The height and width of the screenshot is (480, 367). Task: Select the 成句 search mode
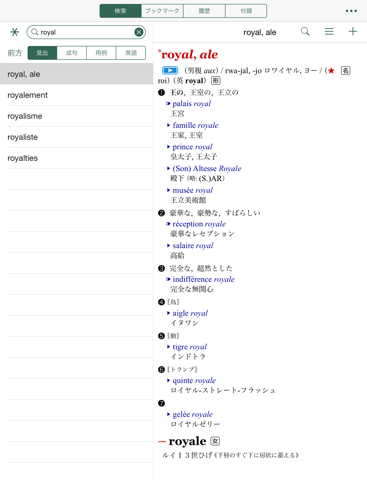72,53
